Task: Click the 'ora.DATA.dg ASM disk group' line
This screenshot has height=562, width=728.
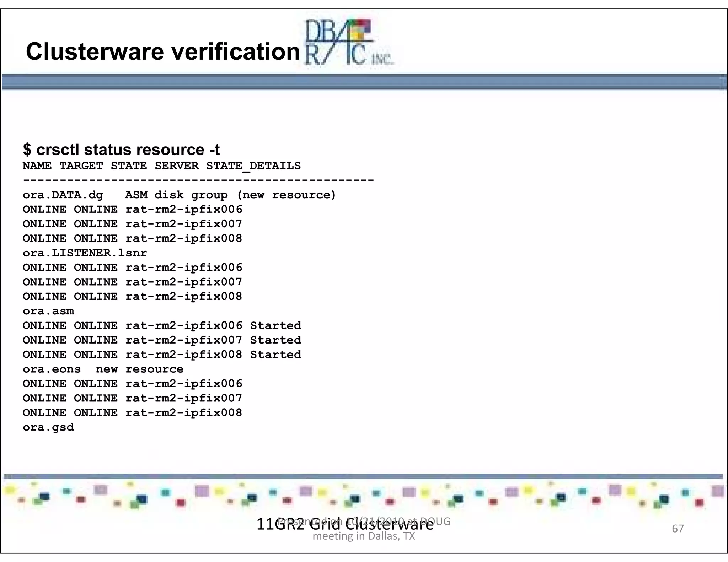Action: point(179,195)
